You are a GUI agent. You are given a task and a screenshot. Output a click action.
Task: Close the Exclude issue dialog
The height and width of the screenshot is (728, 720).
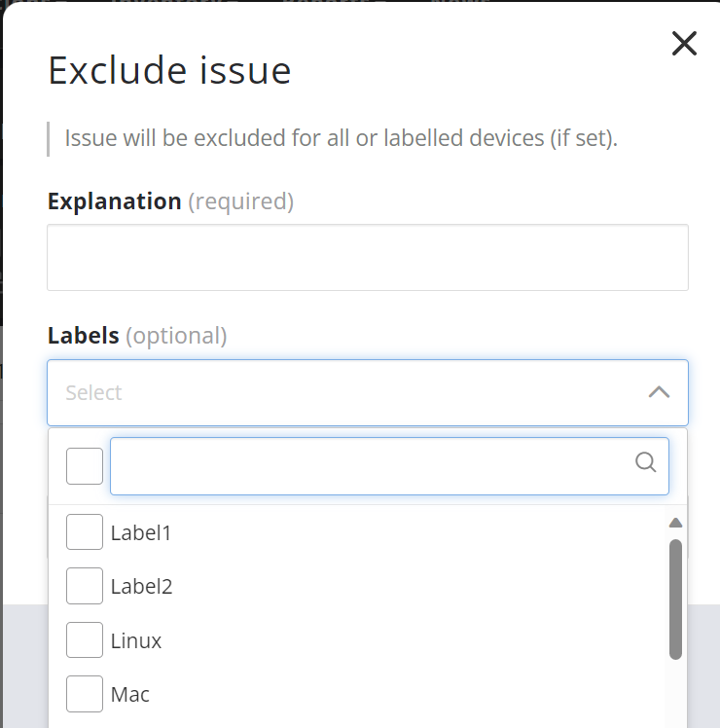click(684, 43)
